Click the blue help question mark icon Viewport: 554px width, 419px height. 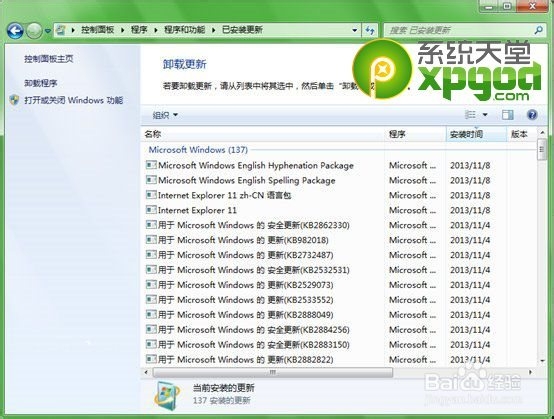(532, 115)
